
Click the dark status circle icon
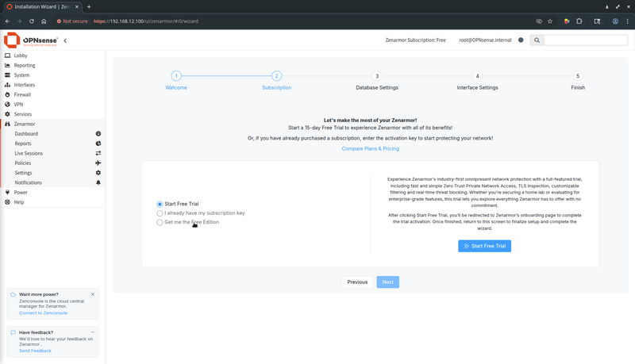(x=521, y=40)
